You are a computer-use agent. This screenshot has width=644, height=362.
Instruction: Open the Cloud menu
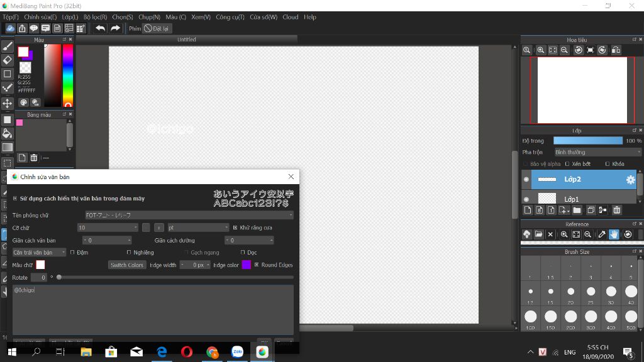(291, 17)
